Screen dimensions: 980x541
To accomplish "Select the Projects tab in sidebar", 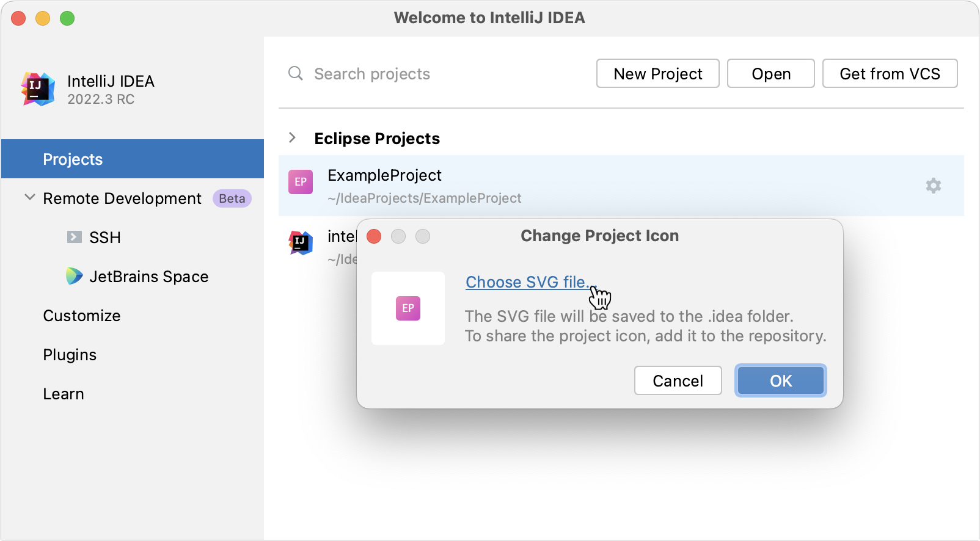I will pos(133,159).
